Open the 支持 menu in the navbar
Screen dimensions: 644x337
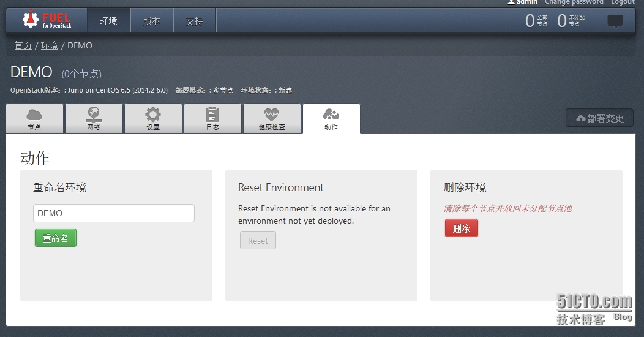(194, 21)
